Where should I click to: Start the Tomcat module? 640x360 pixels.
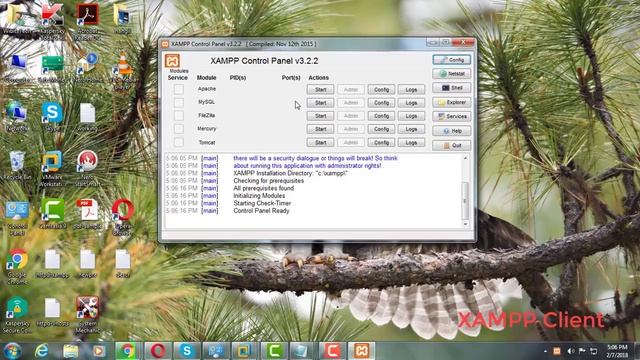pyautogui.click(x=320, y=142)
